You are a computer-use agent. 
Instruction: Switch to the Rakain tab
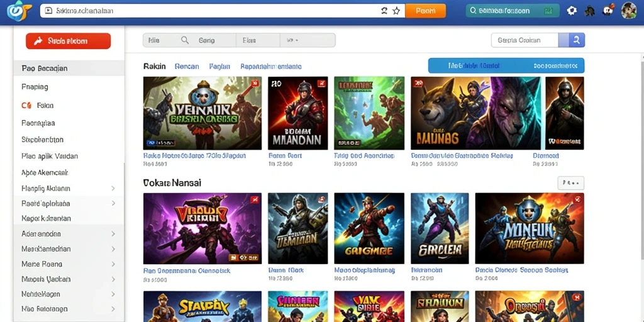155,66
